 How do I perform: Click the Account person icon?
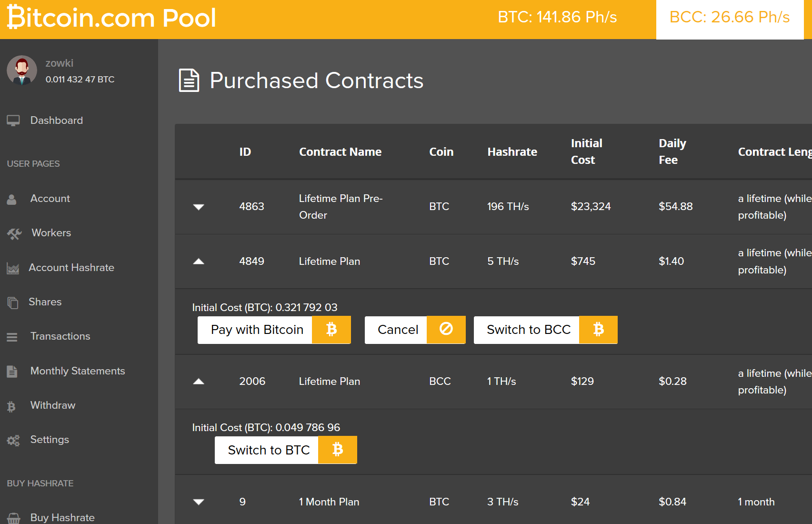12,199
